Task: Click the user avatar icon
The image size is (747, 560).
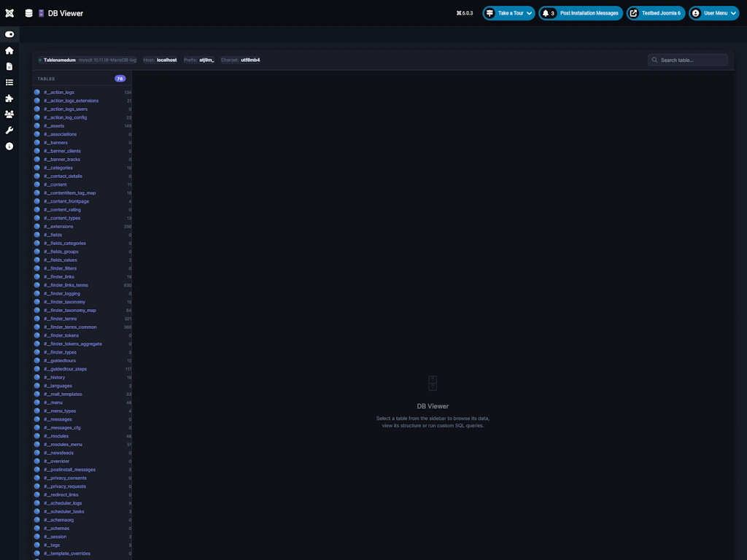Action: [695, 13]
